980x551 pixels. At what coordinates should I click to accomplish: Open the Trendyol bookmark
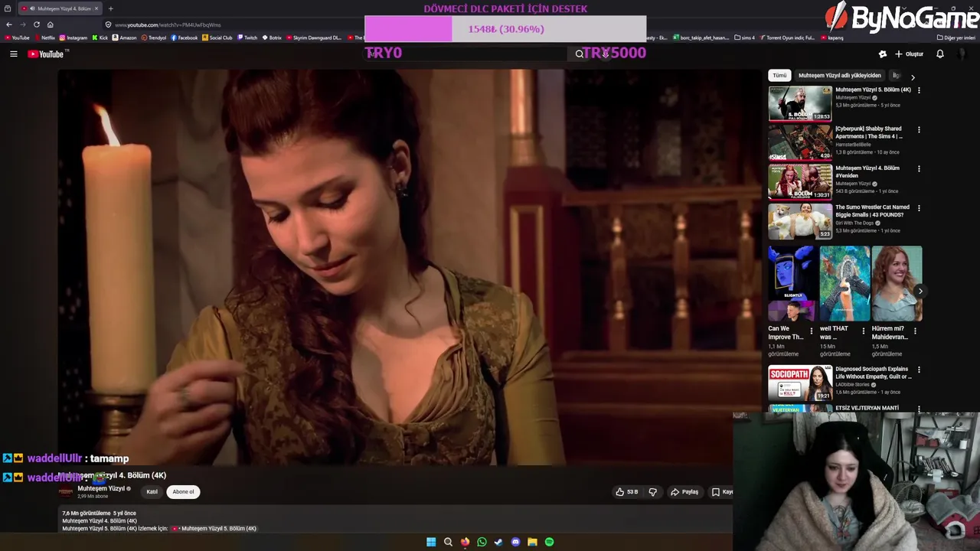click(154, 37)
